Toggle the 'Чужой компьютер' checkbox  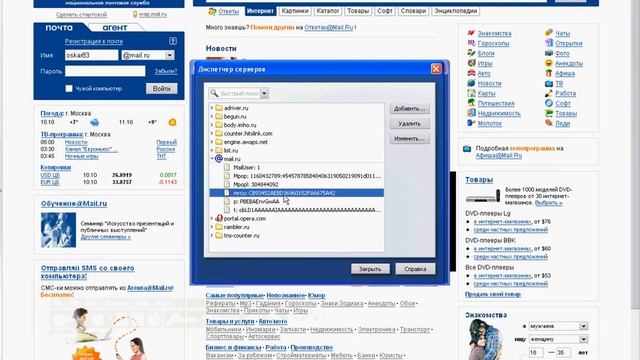click(69, 89)
